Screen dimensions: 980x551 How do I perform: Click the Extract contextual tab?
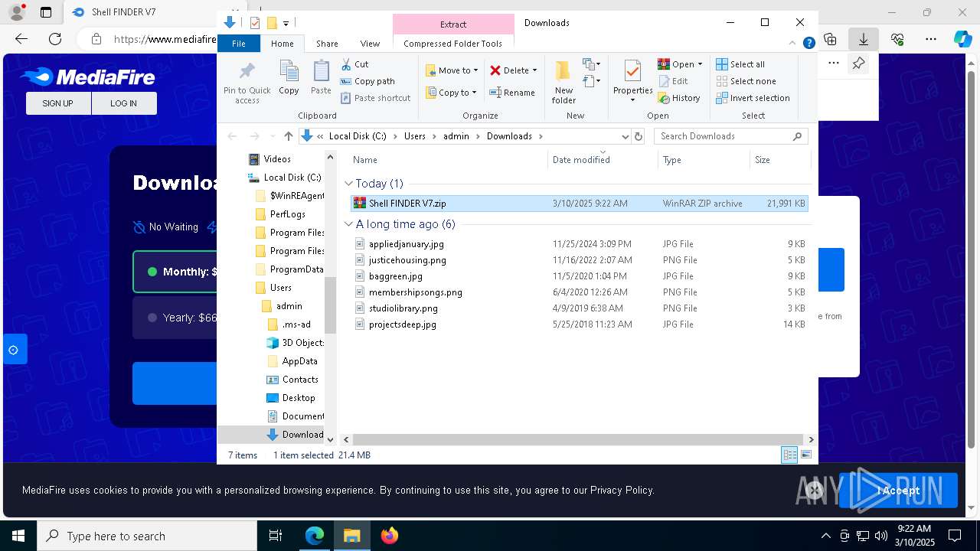(453, 24)
